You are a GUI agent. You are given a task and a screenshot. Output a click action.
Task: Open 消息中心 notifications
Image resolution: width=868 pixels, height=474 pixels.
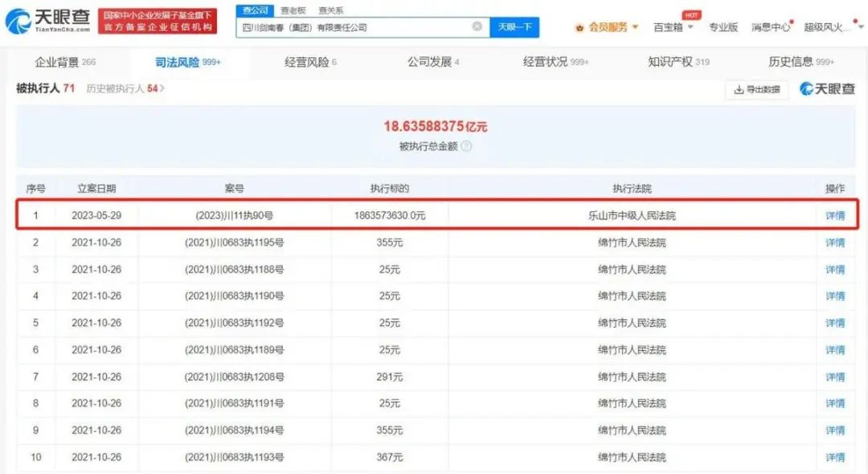coord(771,27)
